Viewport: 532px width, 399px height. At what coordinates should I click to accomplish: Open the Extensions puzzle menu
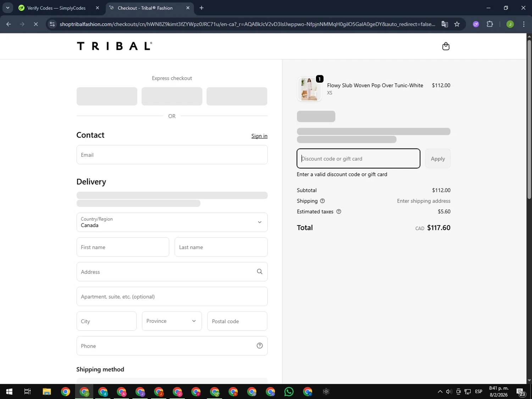point(490,24)
